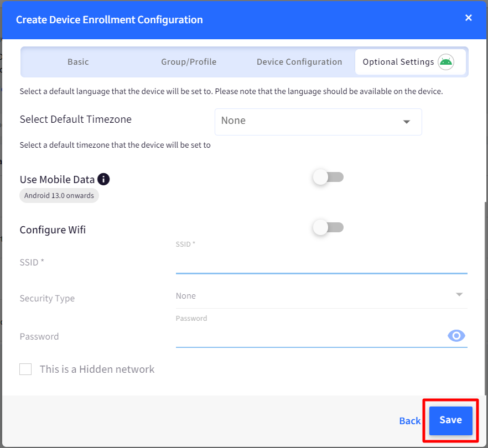Show password with the eye icon
Image resolution: width=488 pixels, height=448 pixels.
point(456,336)
